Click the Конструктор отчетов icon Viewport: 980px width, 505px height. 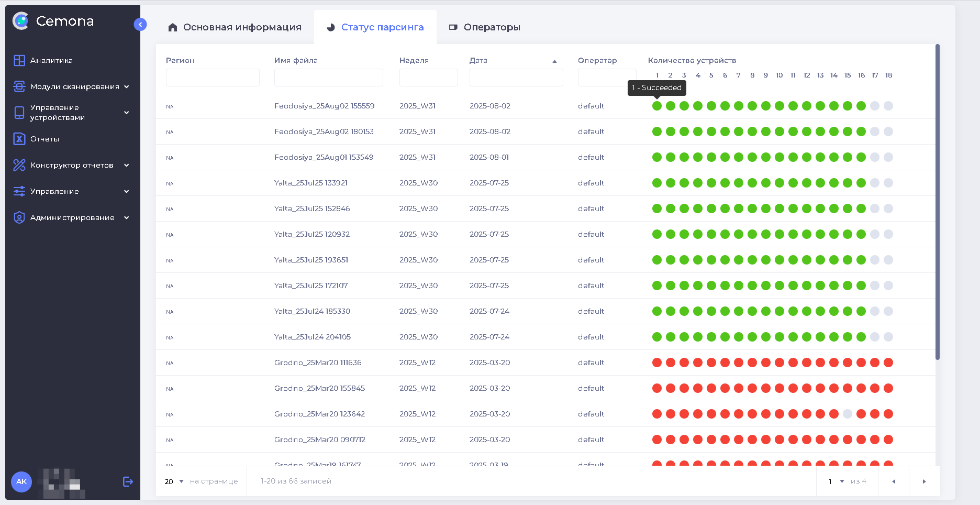click(19, 165)
